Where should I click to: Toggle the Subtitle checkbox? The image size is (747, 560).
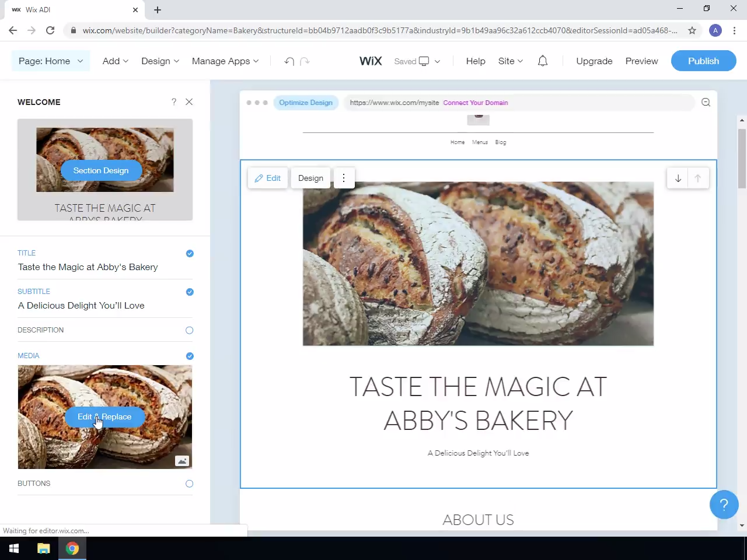pos(190,292)
